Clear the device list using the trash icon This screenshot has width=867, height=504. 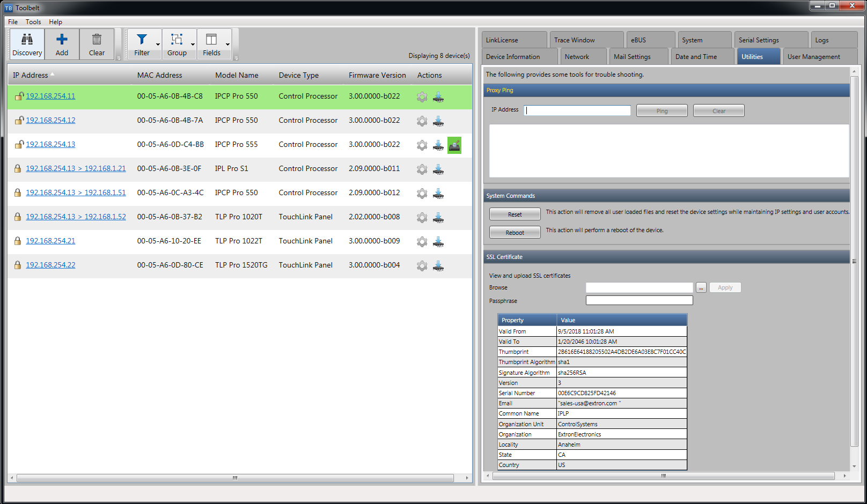97,43
